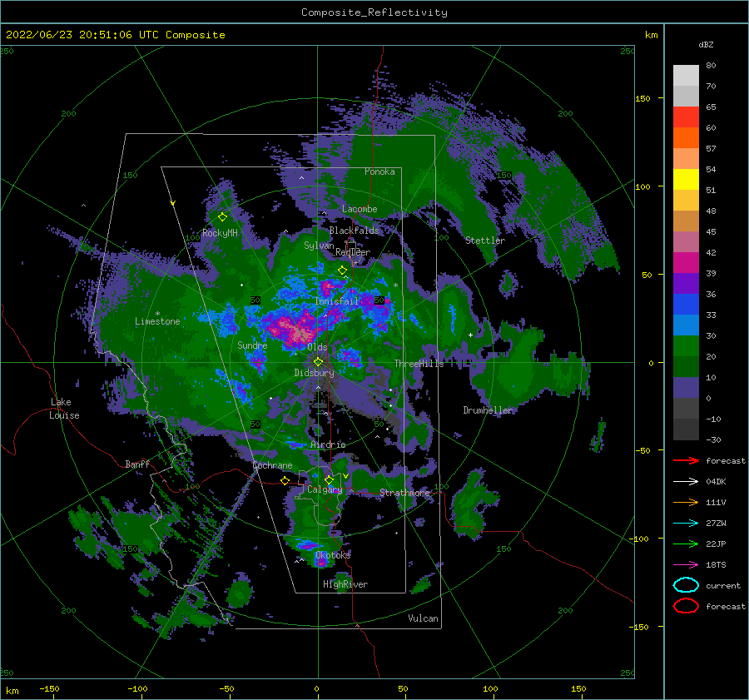Click the cyan 27ZW arrow legend
749x700 pixels.
(x=686, y=524)
